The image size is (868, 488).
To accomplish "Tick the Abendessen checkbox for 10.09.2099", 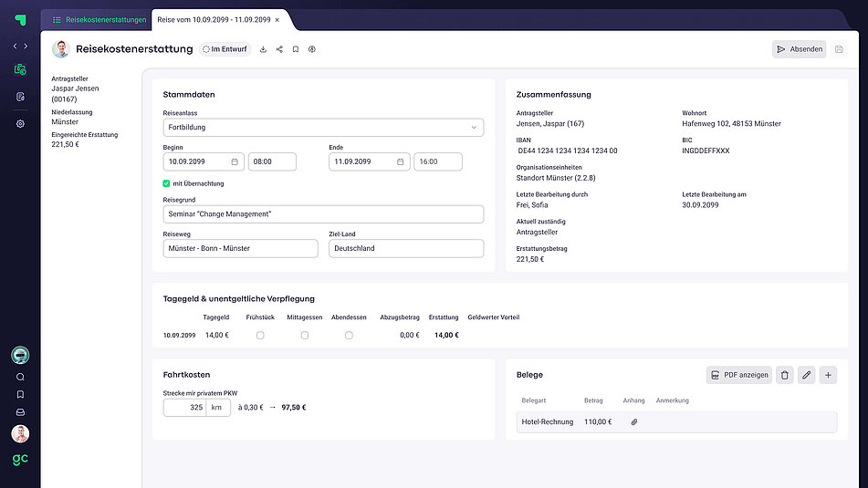I will coord(349,336).
